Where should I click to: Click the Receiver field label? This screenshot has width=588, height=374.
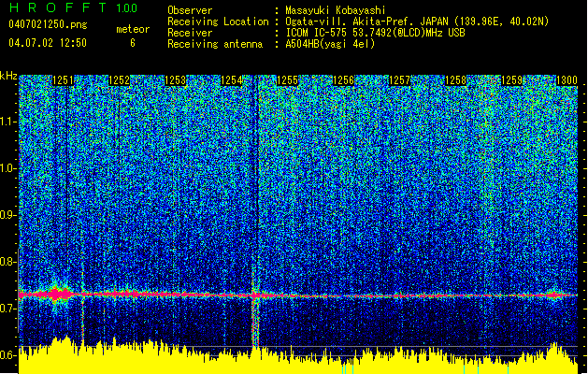click(x=190, y=33)
